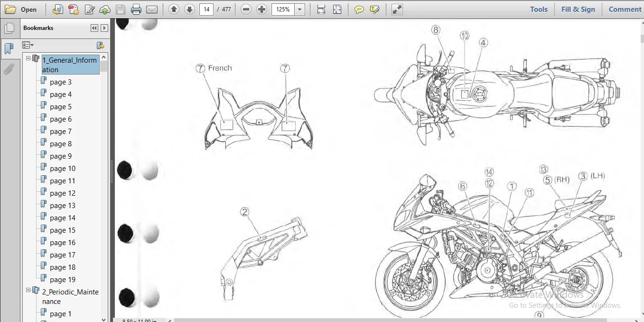Add a sticky note comment
This screenshot has height=322, width=644.
[359, 9]
